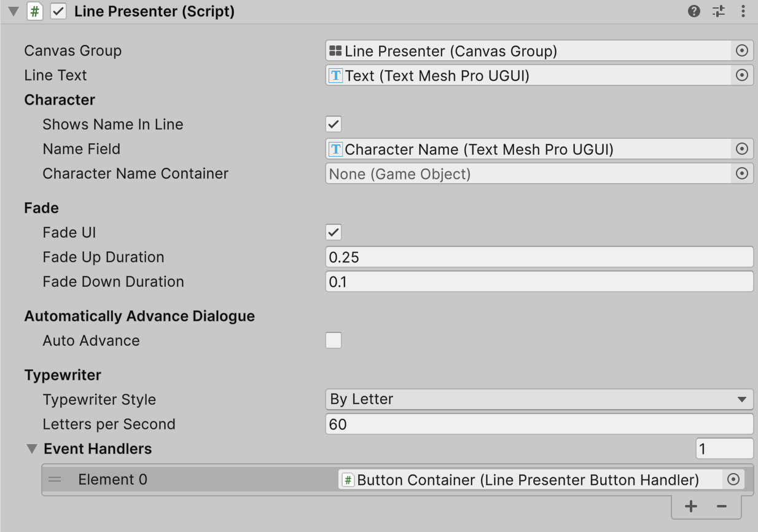Collapse the Event Handlers list
The width and height of the screenshot is (758, 532).
pos(32,449)
